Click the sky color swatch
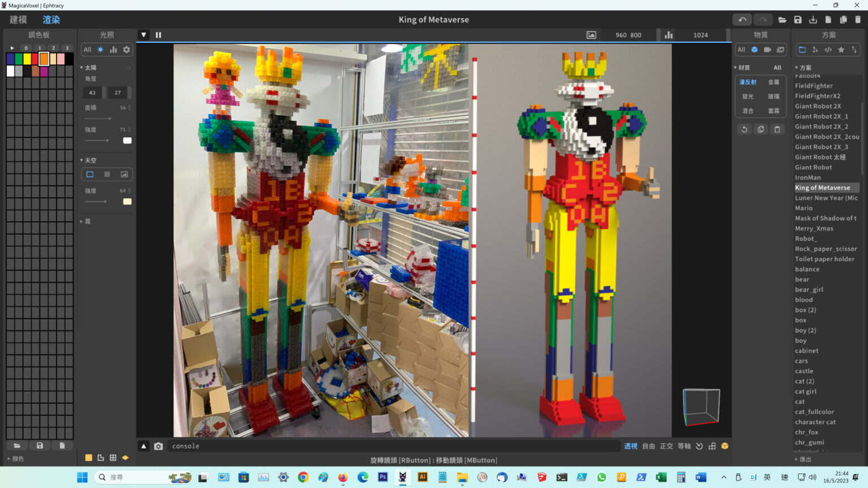The image size is (868, 488). (x=127, y=202)
